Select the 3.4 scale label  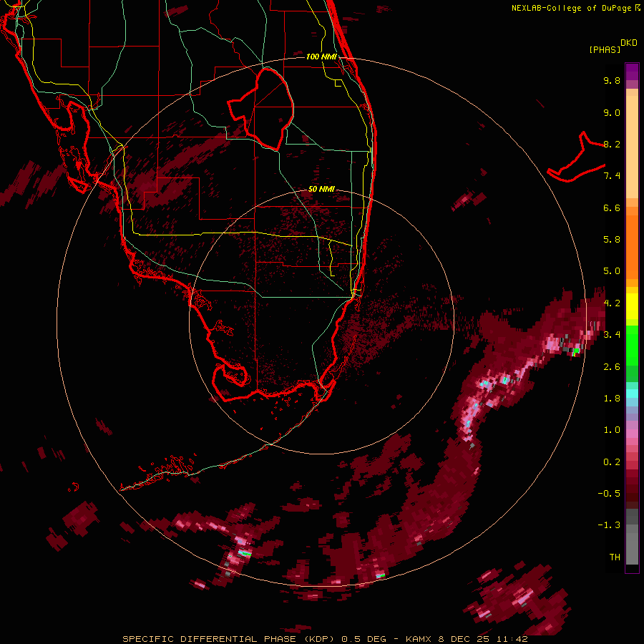click(612, 334)
